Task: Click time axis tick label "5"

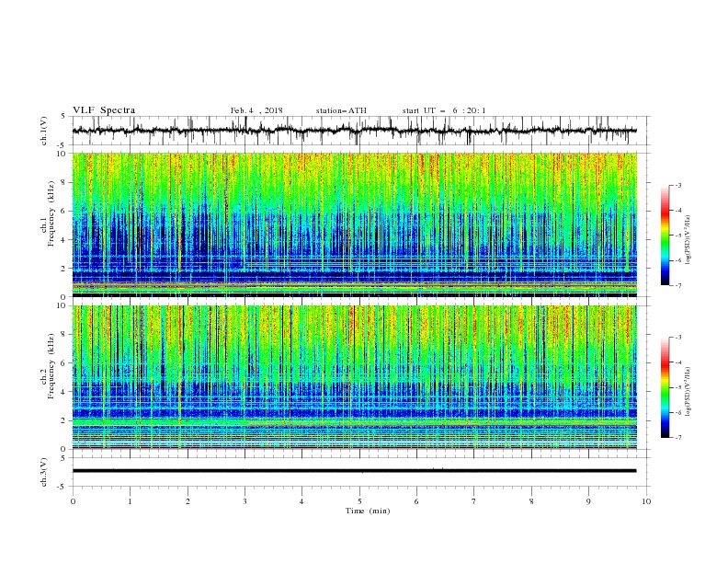Action: tap(359, 501)
